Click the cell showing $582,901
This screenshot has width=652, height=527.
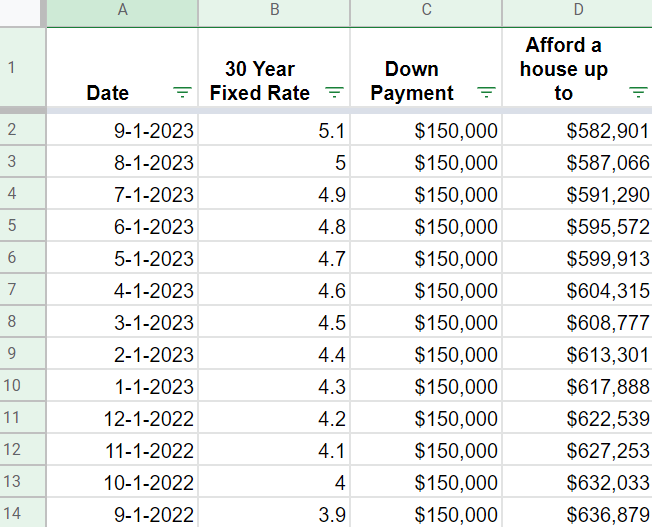[578, 130]
